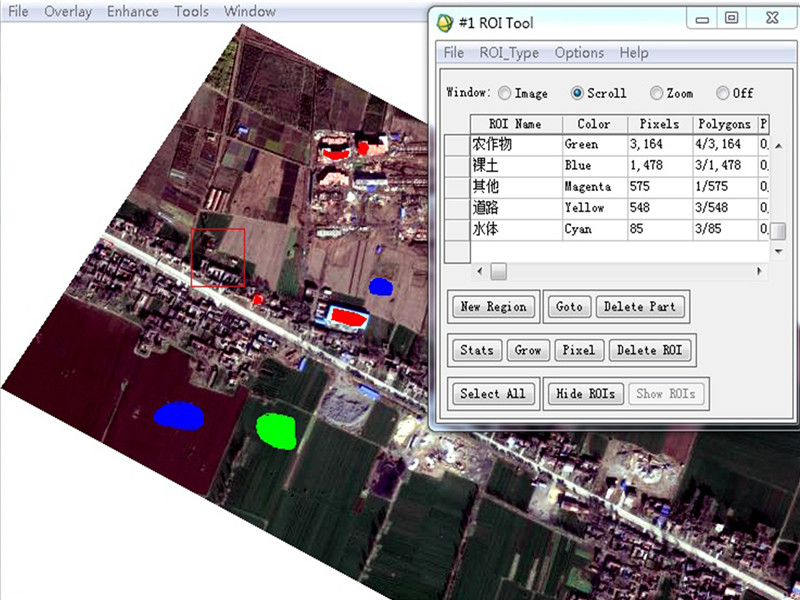The width and height of the screenshot is (800, 600).
Task: Click the Delete Part button
Action: point(640,307)
